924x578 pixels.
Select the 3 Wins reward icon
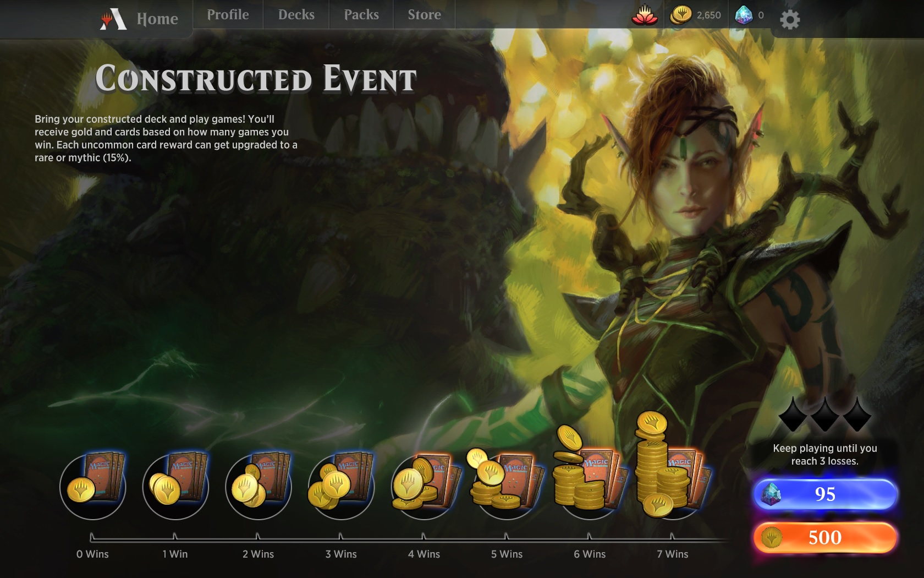coord(341,485)
